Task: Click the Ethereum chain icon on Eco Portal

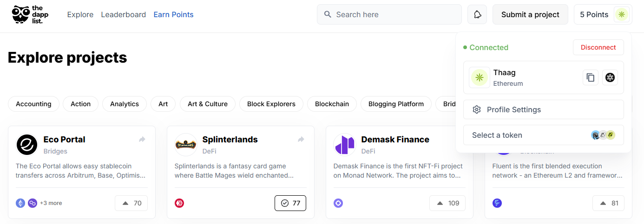Action: (x=20, y=203)
